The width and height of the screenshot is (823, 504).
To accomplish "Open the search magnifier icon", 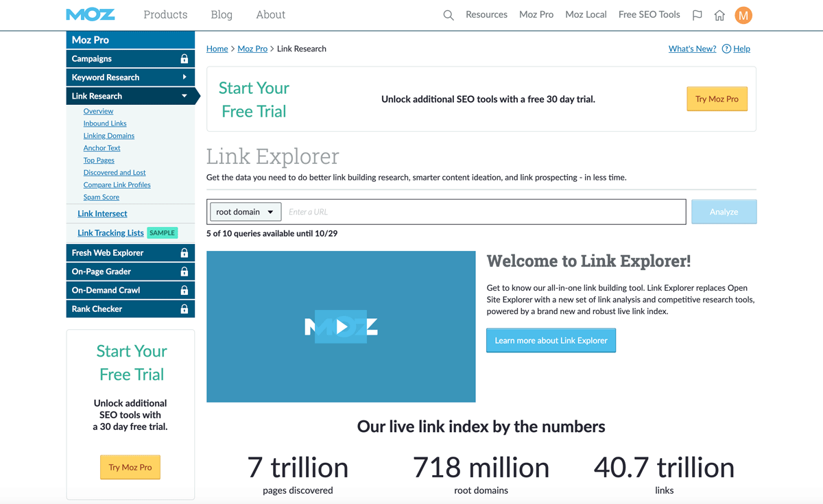I will tap(449, 15).
